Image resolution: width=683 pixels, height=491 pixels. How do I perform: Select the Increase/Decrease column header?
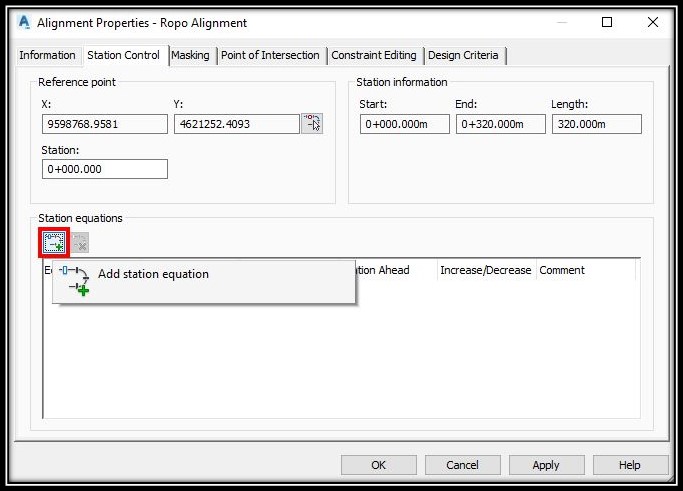pos(486,270)
